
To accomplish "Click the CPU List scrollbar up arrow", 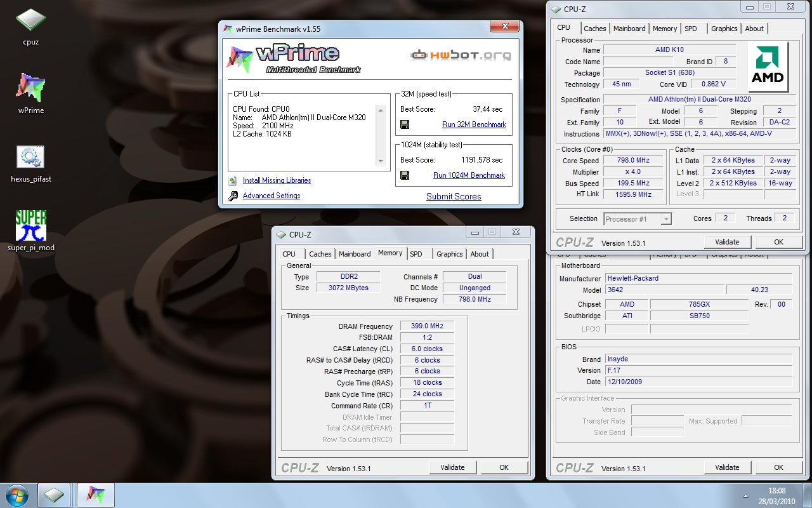I will (x=381, y=110).
